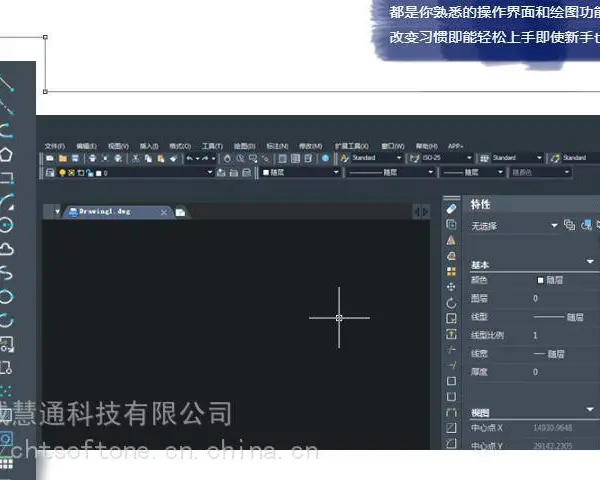The height and width of the screenshot is (480, 600).
Task: Click the new drawing tab button
Action: point(181,212)
